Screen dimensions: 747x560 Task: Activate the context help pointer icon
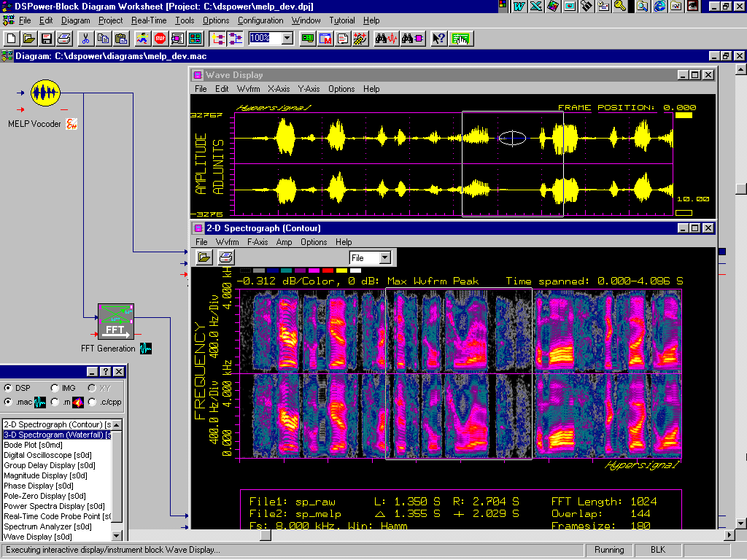tap(438, 39)
